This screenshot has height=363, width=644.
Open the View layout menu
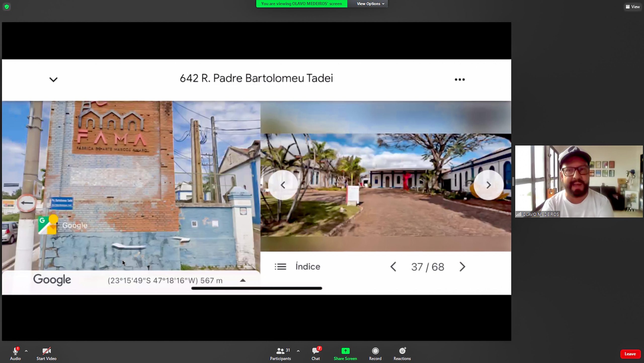[633, 7]
